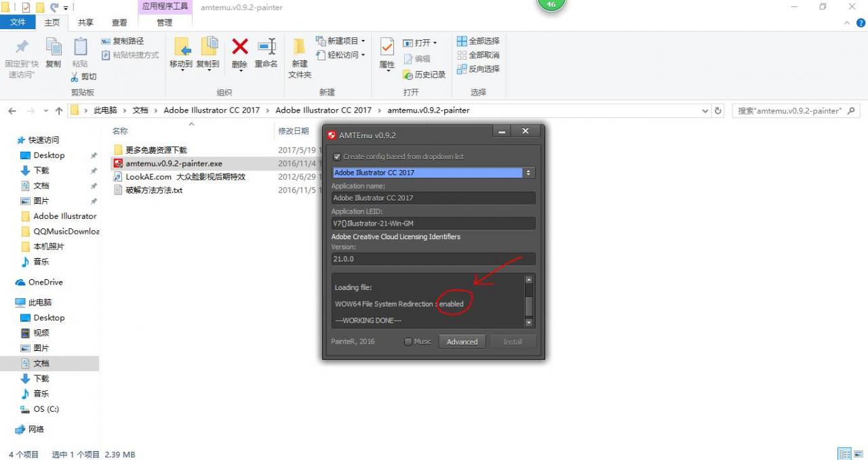Screen dimensions: 868x460
Task: Click the Application LEID field in AMTEmu
Action: [x=433, y=224]
